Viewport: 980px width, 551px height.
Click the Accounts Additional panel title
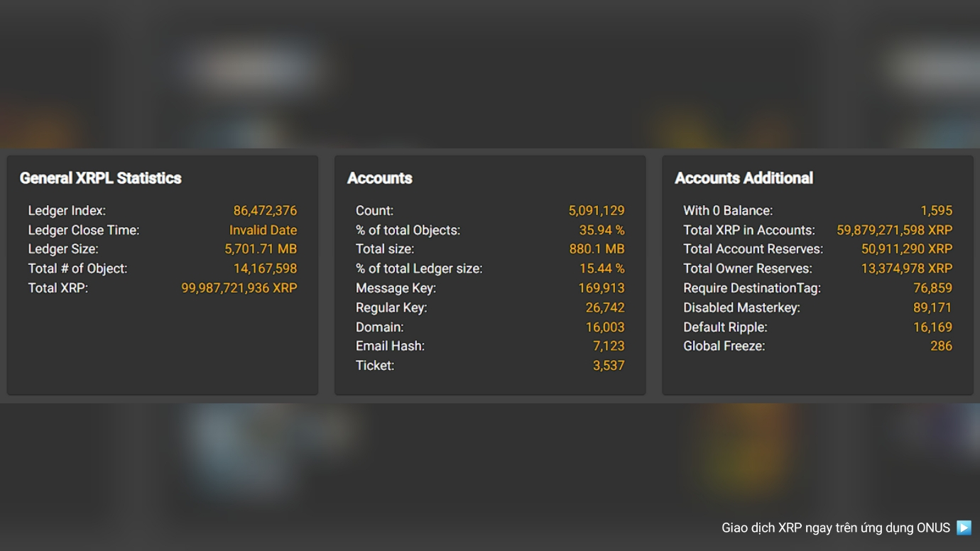[744, 178]
